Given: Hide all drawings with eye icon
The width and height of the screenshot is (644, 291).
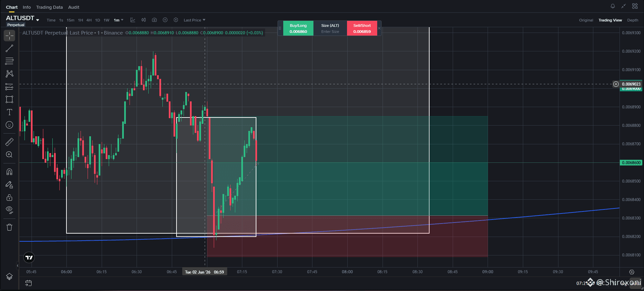Looking at the screenshot, I should [9, 210].
